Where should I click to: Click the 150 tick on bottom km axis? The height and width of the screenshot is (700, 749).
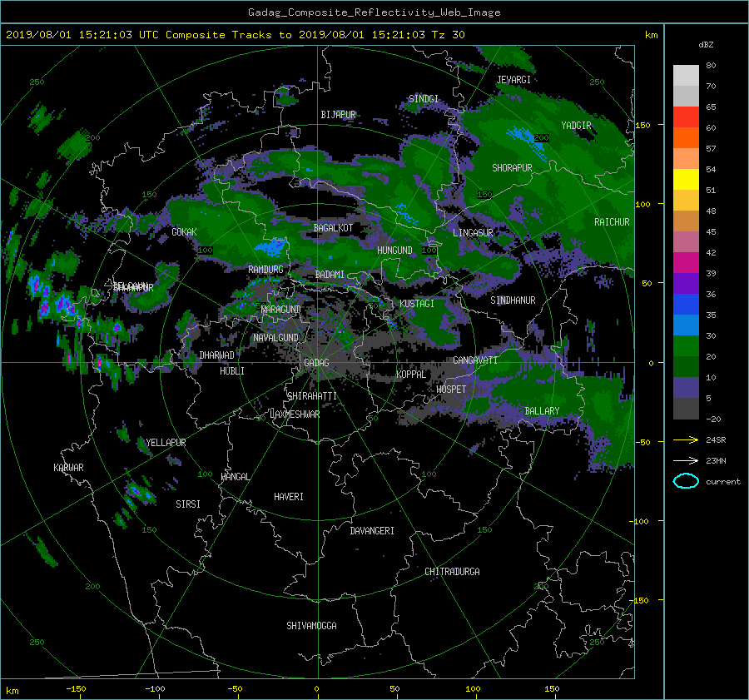click(x=552, y=689)
